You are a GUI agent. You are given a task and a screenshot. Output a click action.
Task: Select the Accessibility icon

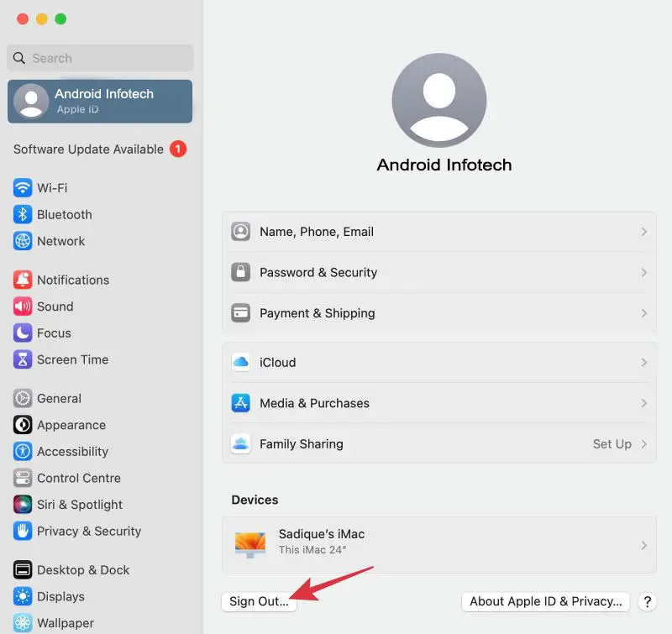point(23,452)
